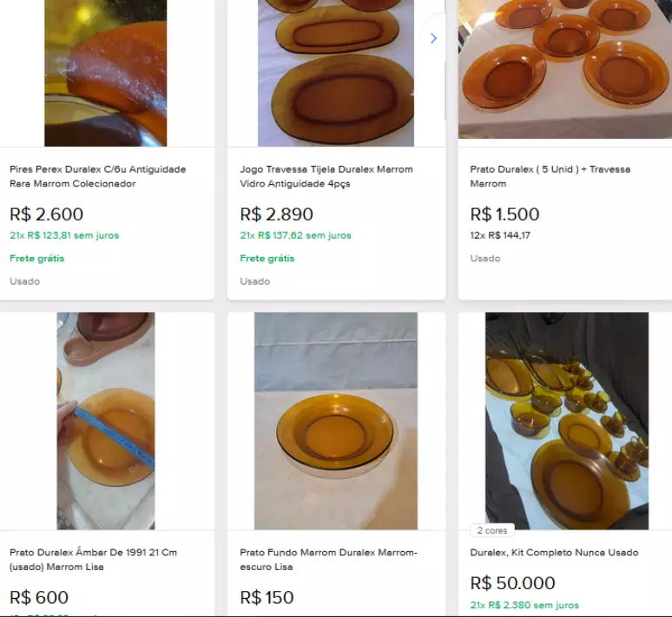672x617 pixels.
Task: Click Frete grátis on Pires Perex listing
Action: (x=37, y=258)
